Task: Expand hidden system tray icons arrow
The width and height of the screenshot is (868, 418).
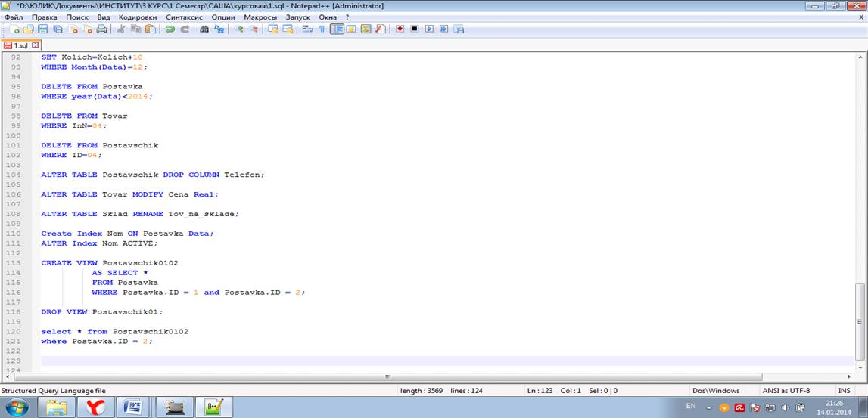Action: (709, 407)
